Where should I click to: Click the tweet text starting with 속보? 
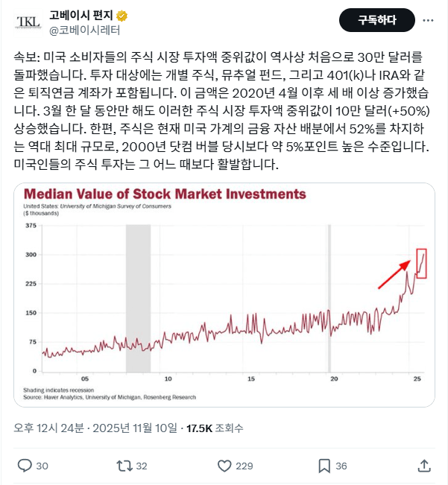pyautogui.click(x=222, y=110)
